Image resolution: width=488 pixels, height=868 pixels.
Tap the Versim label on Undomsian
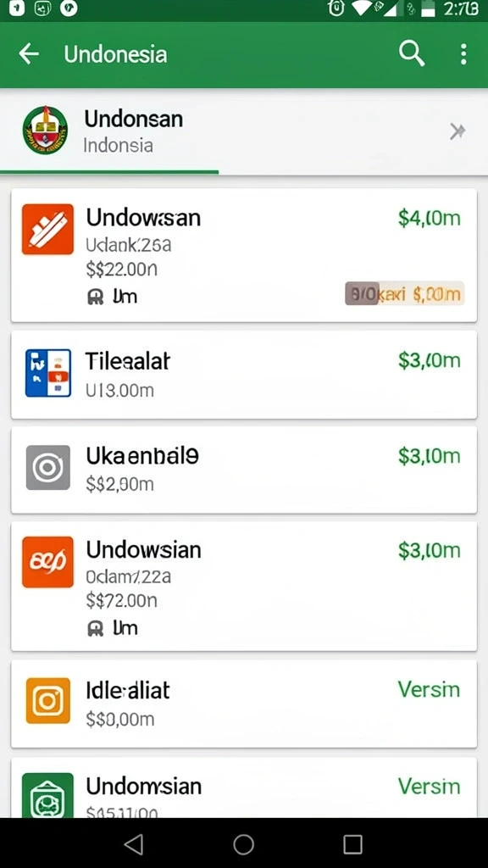click(429, 786)
